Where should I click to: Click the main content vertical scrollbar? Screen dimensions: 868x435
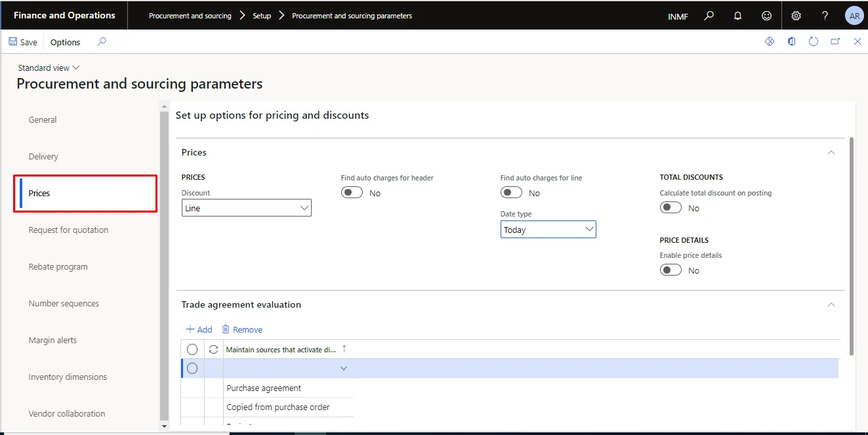click(852, 246)
